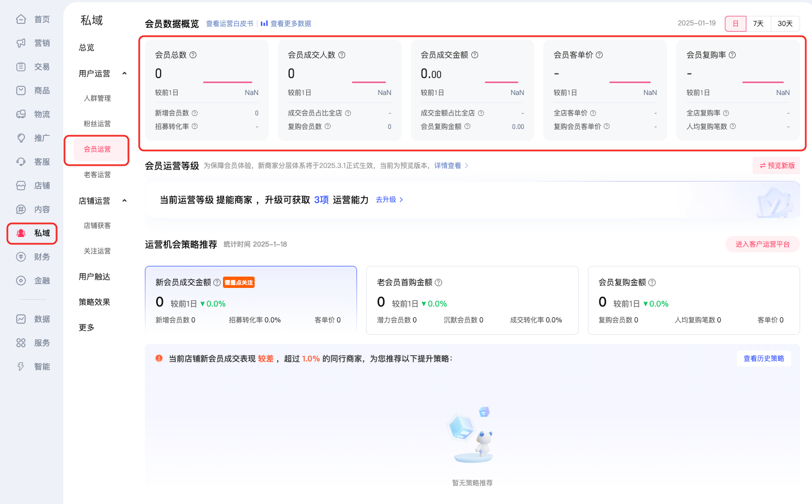Click the 服务 grid icon
Screen dimensions: 812x504
(21, 343)
